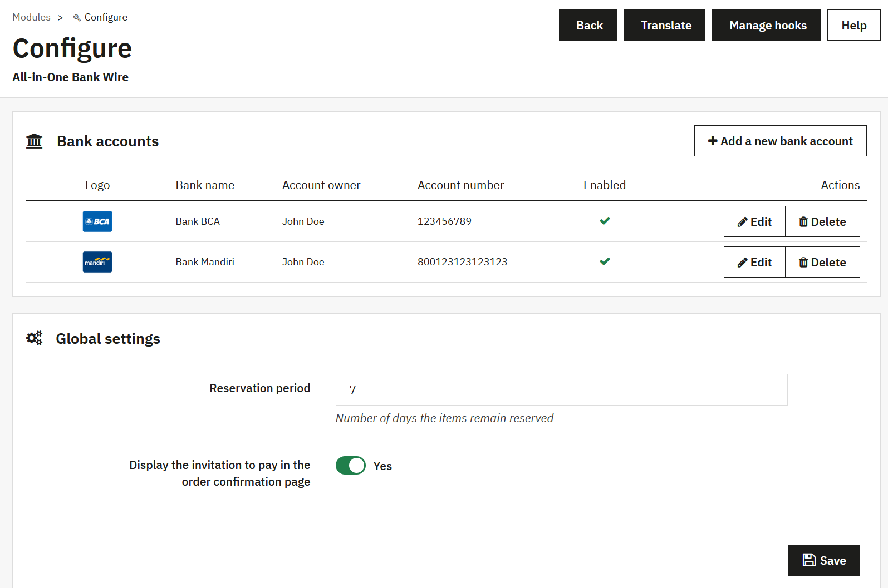Click the Logo column header
Viewport: 888px width, 588px height.
click(x=97, y=185)
